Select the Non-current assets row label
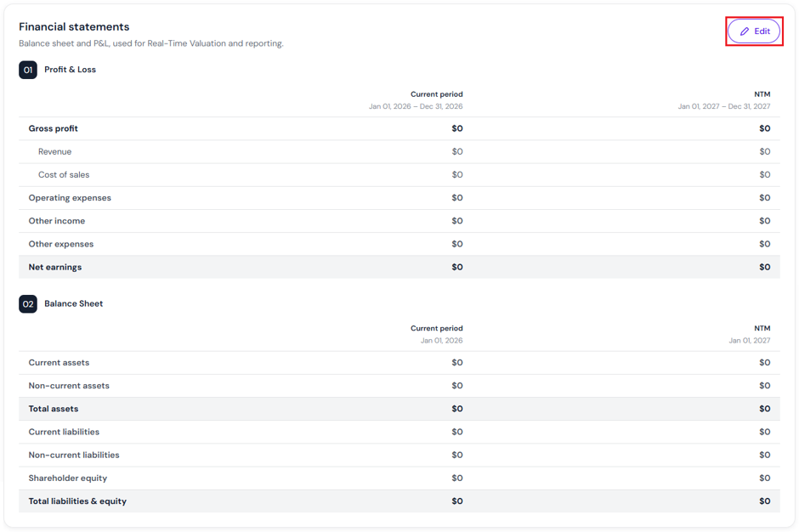Viewport: 799px width, 532px height. pos(69,386)
